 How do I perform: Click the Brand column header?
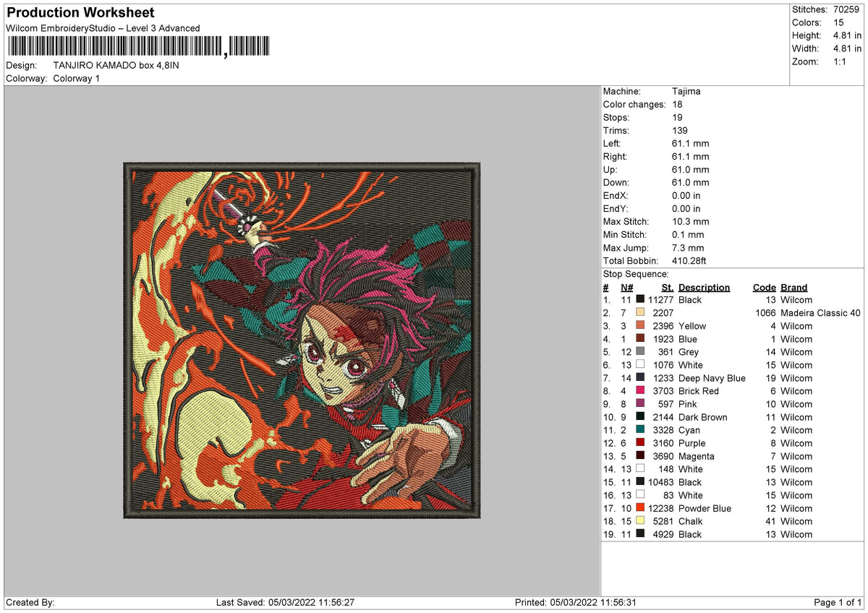794,287
